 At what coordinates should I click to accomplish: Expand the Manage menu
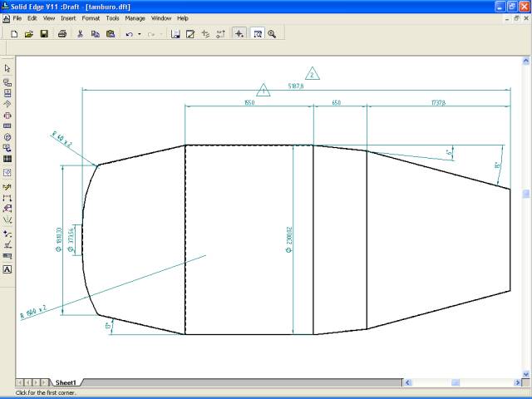(x=135, y=17)
